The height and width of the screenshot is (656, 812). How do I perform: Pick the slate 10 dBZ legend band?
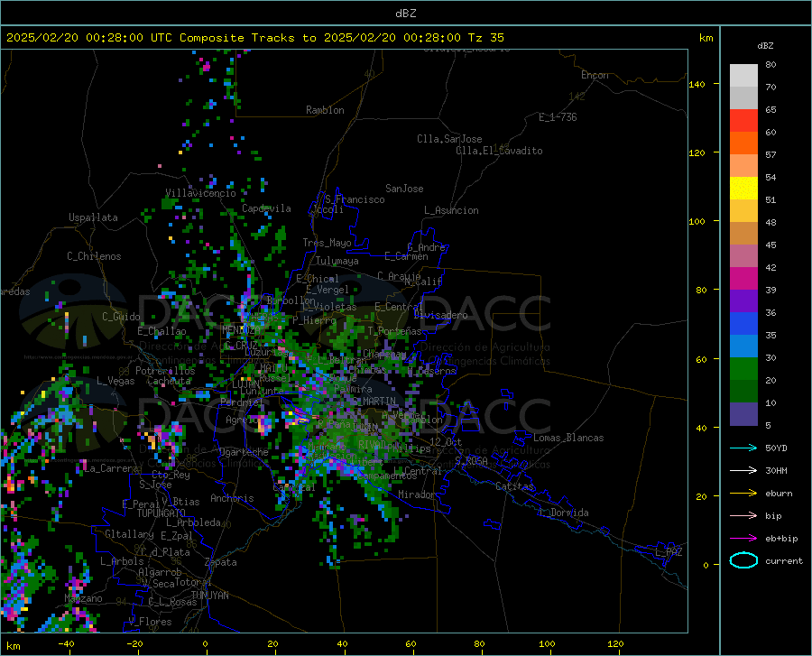pyautogui.click(x=743, y=414)
